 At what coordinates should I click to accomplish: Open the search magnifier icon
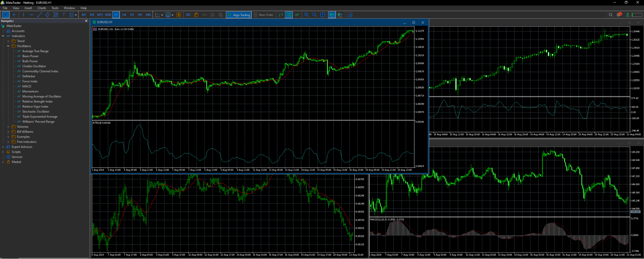pyautogui.click(x=610, y=15)
